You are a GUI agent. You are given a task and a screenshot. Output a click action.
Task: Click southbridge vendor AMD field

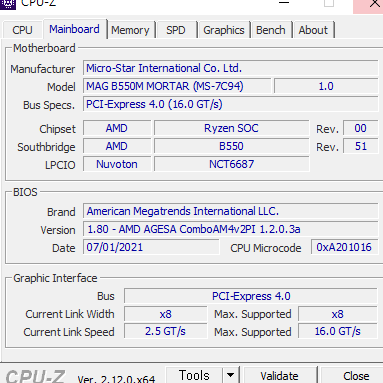click(x=117, y=146)
